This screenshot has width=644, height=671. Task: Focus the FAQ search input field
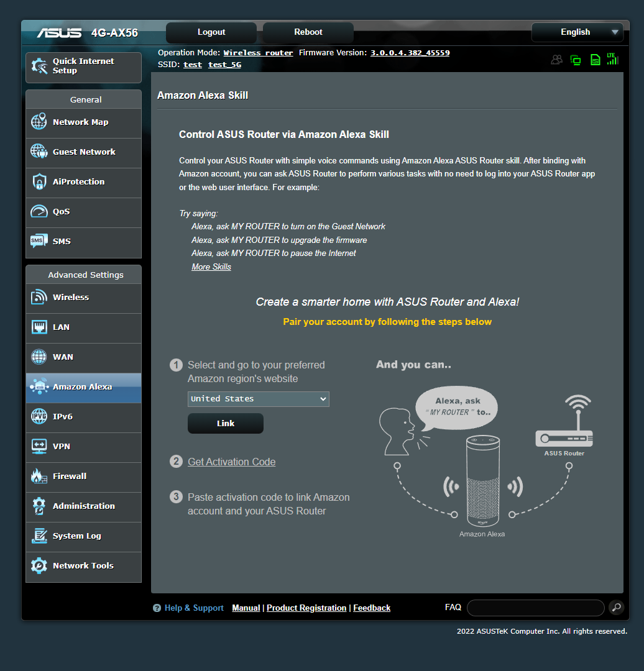536,608
